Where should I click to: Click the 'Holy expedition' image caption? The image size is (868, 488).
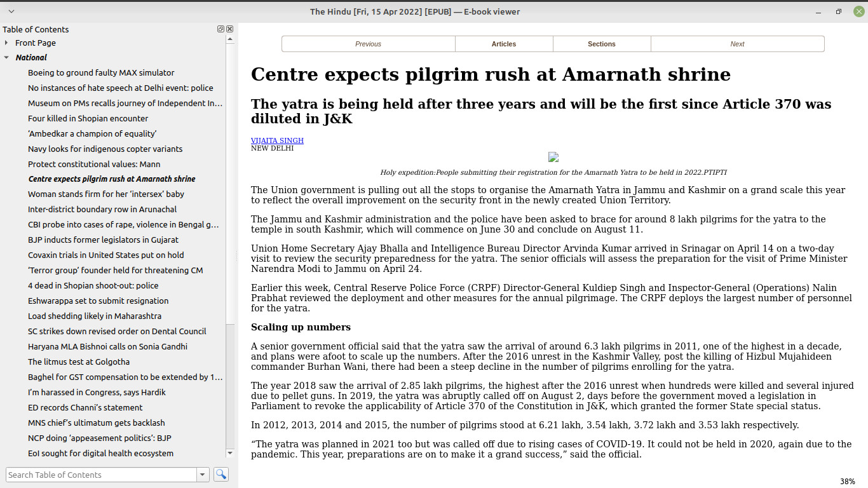553,172
